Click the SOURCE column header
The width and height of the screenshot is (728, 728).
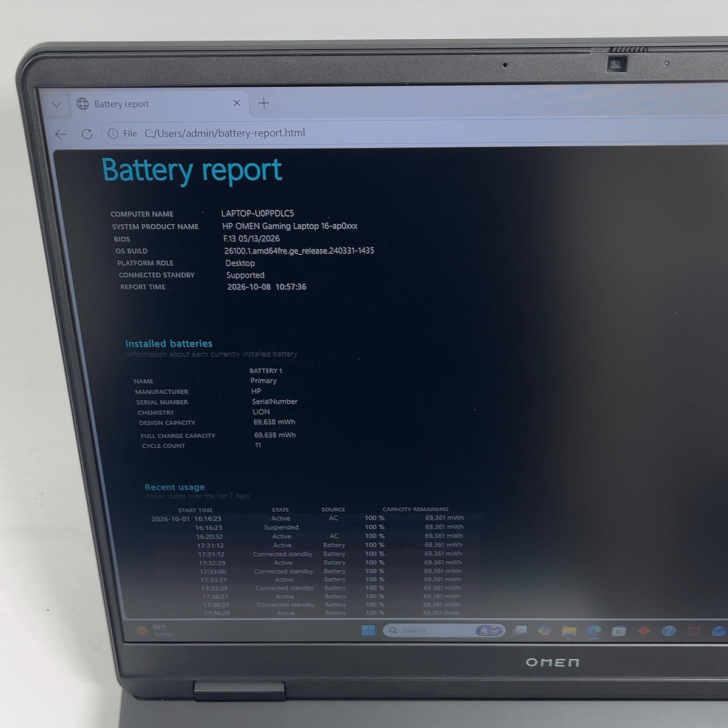(x=333, y=510)
